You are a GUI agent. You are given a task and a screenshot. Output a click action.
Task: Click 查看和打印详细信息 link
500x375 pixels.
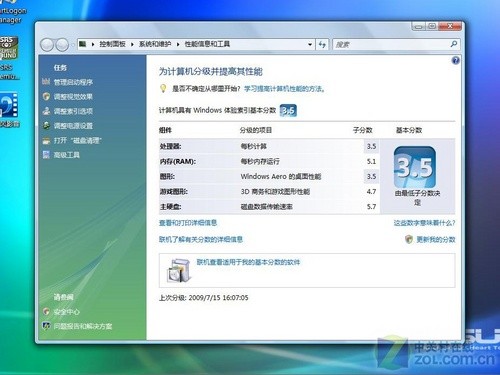[x=188, y=223]
